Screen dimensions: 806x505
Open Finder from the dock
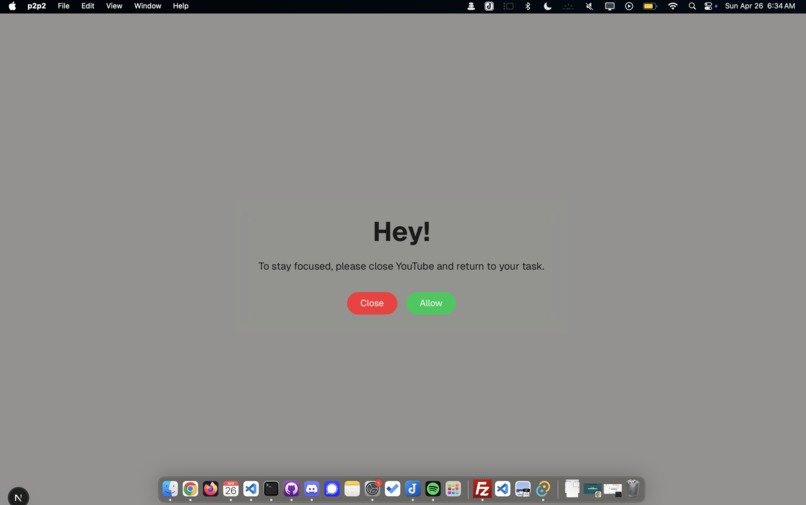click(170, 489)
